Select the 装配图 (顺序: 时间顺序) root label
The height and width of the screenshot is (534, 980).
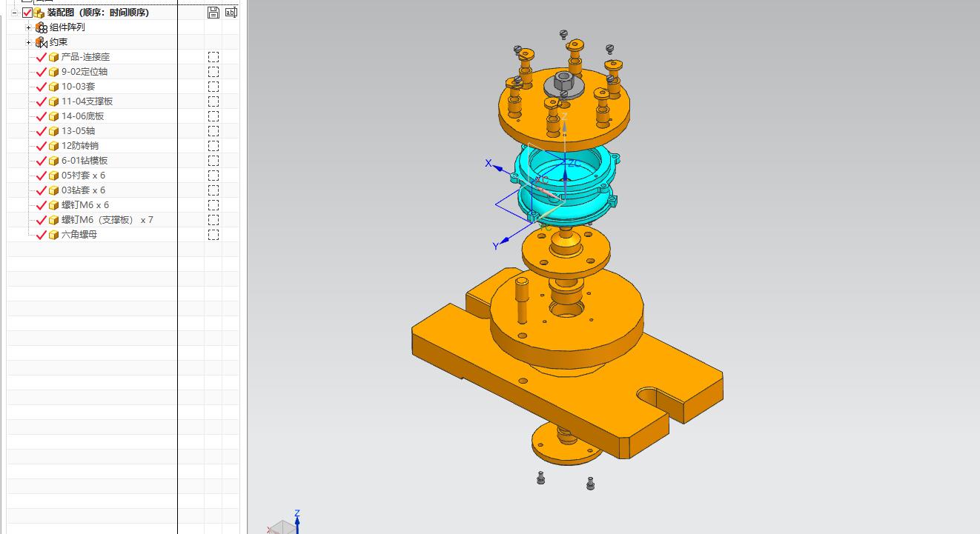(98, 13)
